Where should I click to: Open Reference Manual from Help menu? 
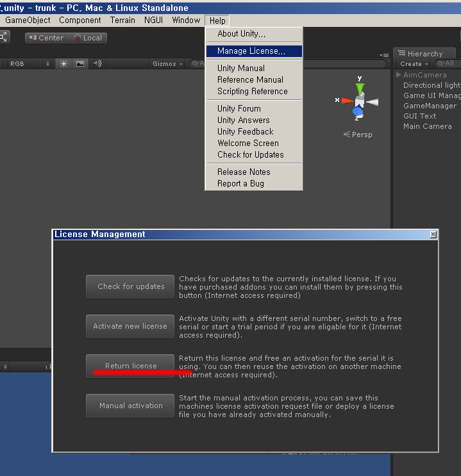[254, 80]
